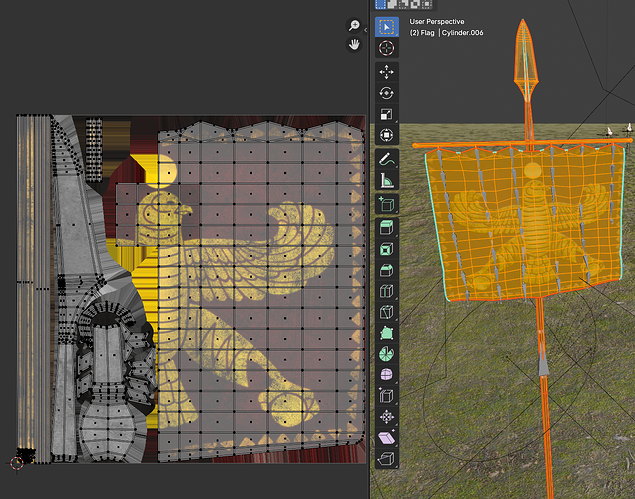Screen dimensions: 635x499
Task: Choose the Poly Build tool
Action: (387, 333)
